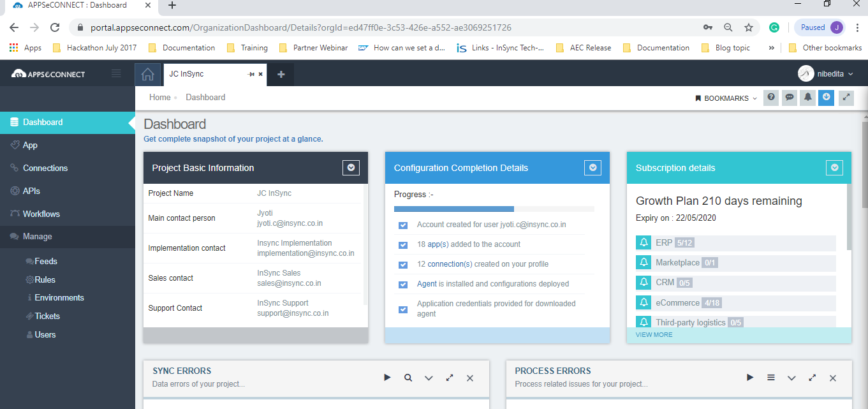Image resolution: width=868 pixels, height=409 pixels.
Task: Show more browser bookmarks with chevron
Action: 772,48
